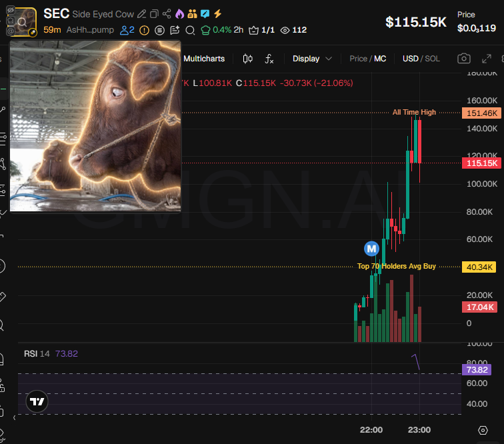Click the pencil edit icon next to Side Eyed Cow
Viewport: 504px width, 444px height.
[141, 14]
